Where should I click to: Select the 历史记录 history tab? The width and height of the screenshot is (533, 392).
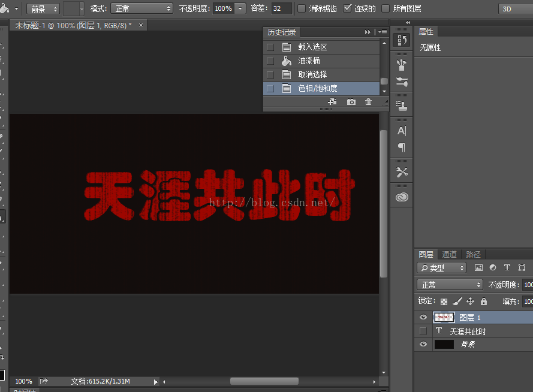pyautogui.click(x=282, y=32)
